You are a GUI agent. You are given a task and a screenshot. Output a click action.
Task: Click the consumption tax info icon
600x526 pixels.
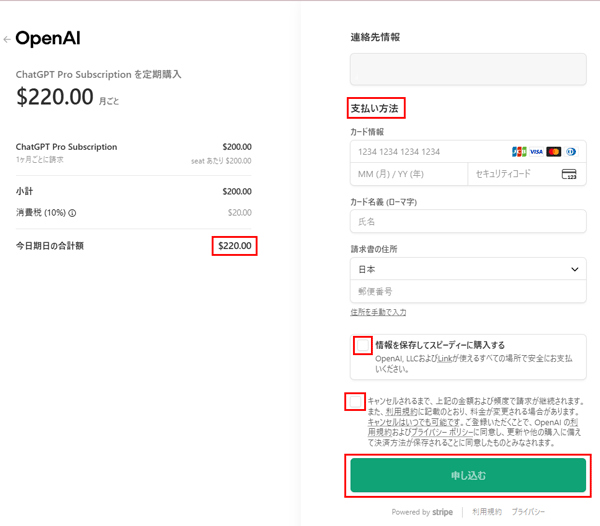pyautogui.click(x=72, y=213)
